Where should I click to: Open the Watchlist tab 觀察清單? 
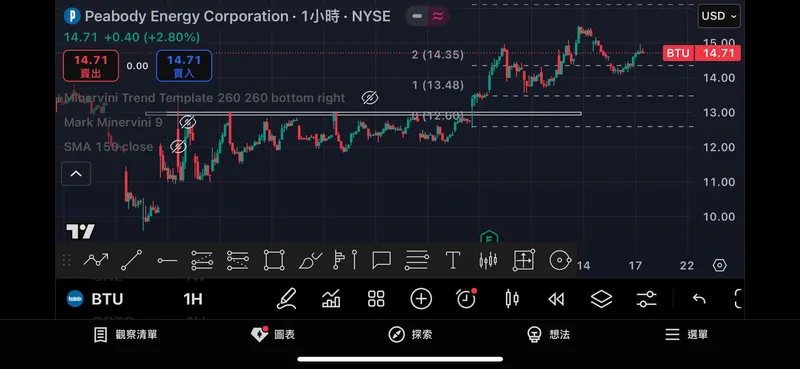[x=126, y=335]
